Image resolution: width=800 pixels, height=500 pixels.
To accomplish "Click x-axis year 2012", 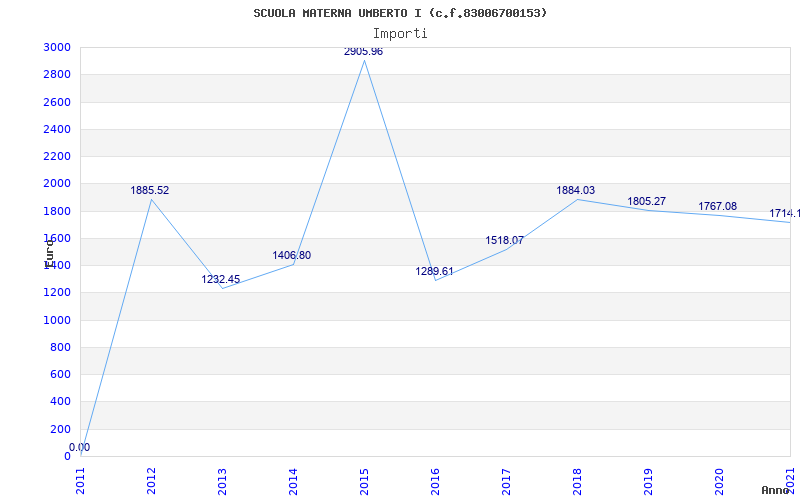I will (x=152, y=481).
